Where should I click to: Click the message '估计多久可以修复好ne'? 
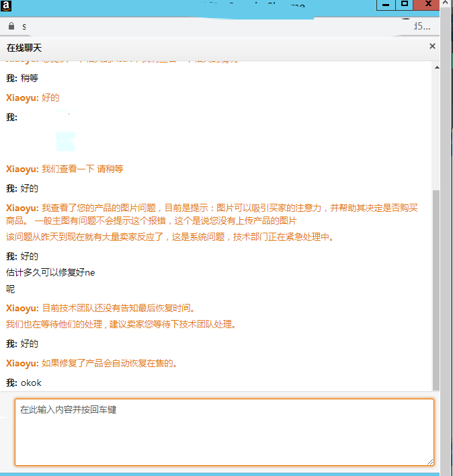[x=50, y=272]
